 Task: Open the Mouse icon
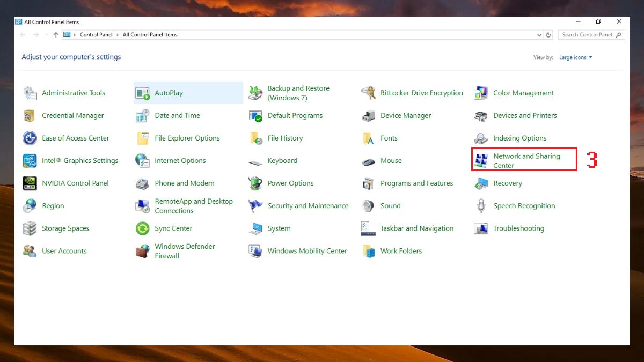click(368, 161)
